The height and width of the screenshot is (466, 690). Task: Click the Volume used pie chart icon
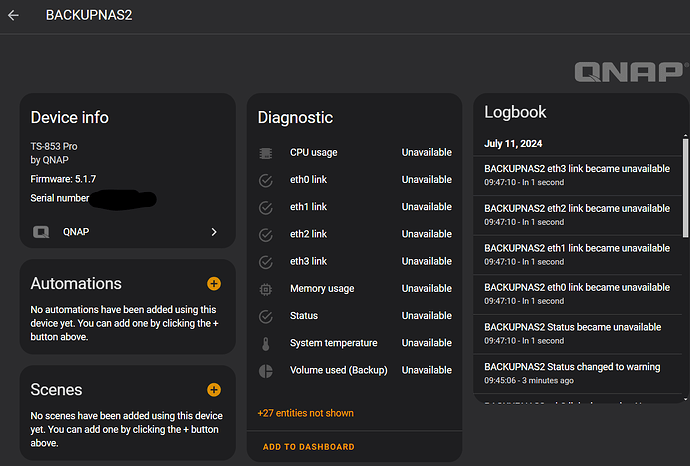(265, 371)
